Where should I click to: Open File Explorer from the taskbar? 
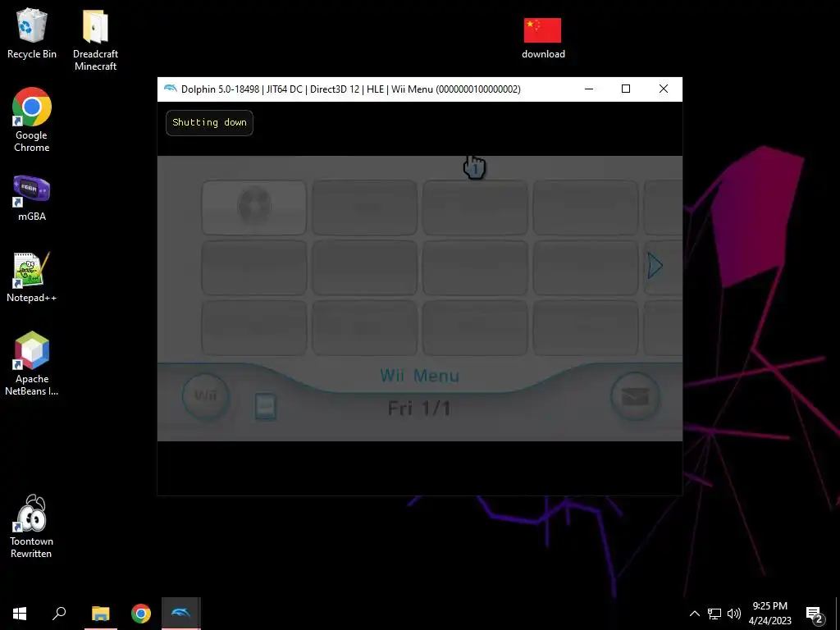point(101,614)
